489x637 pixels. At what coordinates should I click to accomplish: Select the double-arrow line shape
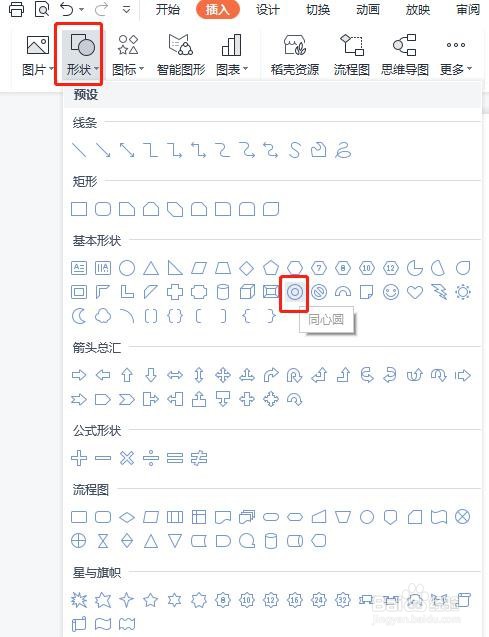click(x=127, y=150)
